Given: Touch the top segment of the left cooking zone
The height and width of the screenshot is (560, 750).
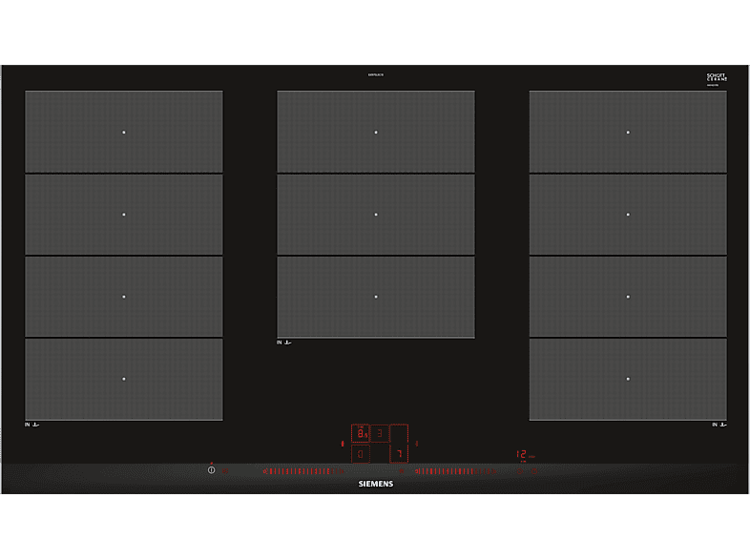Looking at the screenshot, I should pyautogui.click(x=124, y=132).
